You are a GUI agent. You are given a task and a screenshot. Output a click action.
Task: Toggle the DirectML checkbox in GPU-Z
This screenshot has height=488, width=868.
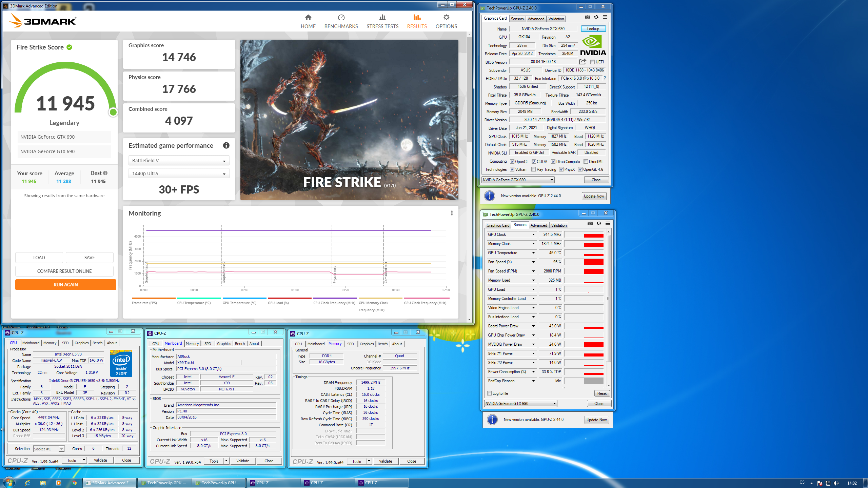tap(586, 162)
